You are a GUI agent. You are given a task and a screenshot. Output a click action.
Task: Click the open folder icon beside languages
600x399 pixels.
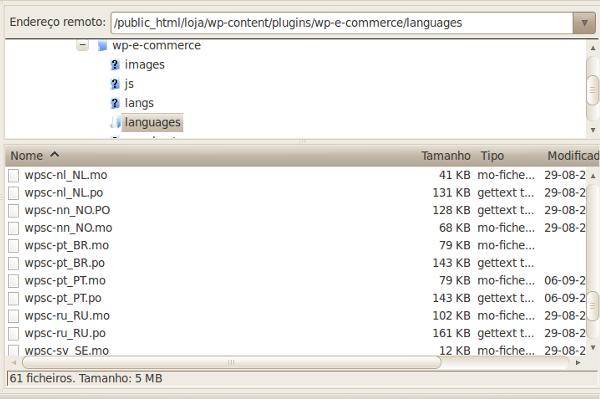(x=116, y=122)
